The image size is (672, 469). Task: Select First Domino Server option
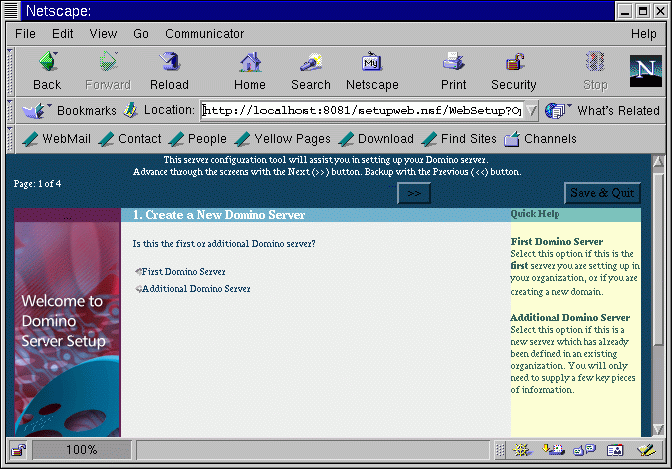click(x=138, y=271)
